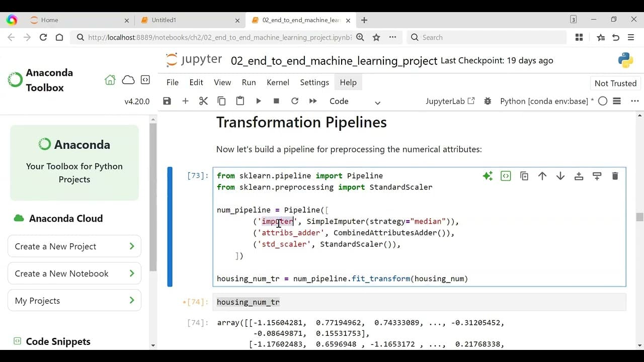Click the Last Checkpoint: 19 days ago text
The height and width of the screenshot is (362, 644).
click(497, 60)
